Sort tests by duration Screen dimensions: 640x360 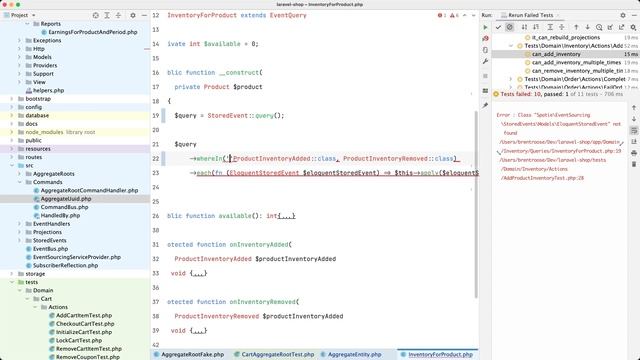[536, 27]
